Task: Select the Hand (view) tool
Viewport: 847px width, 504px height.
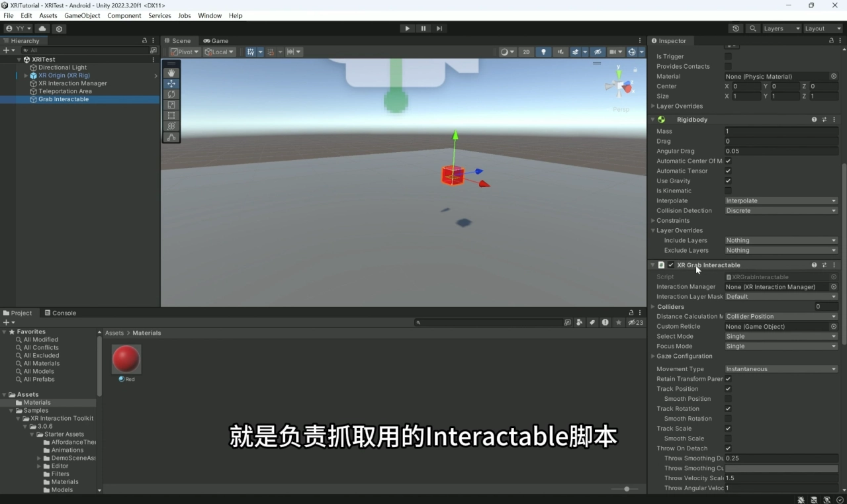Action: pyautogui.click(x=171, y=73)
